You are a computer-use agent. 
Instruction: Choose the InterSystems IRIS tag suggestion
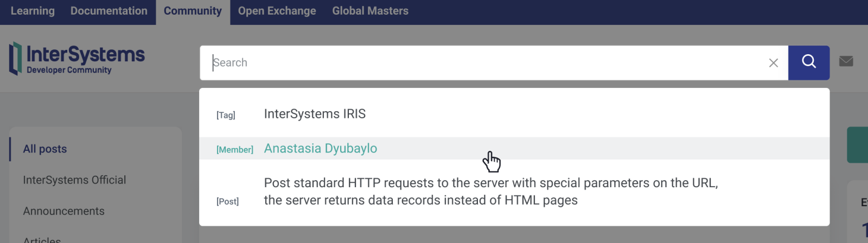(x=315, y=114)
